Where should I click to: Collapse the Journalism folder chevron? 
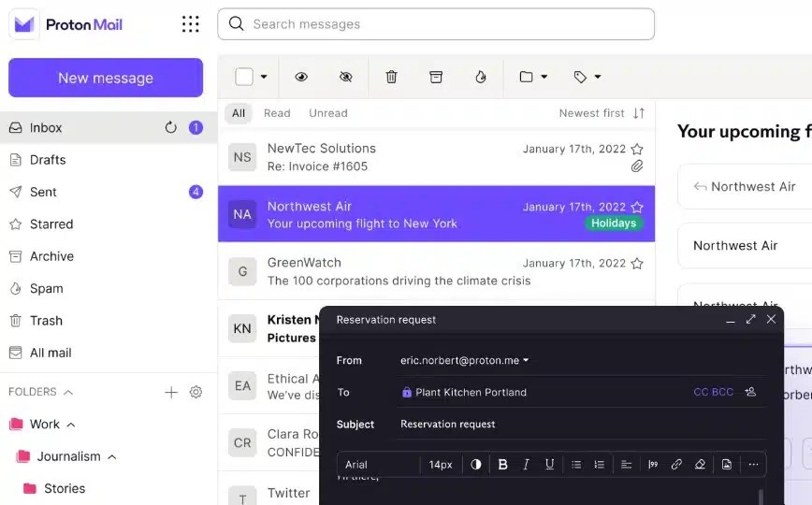[x=112, y=456]
